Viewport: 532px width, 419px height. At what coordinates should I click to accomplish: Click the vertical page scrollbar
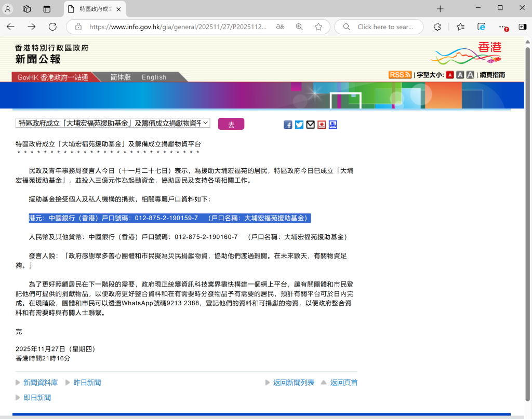[528, 208]
